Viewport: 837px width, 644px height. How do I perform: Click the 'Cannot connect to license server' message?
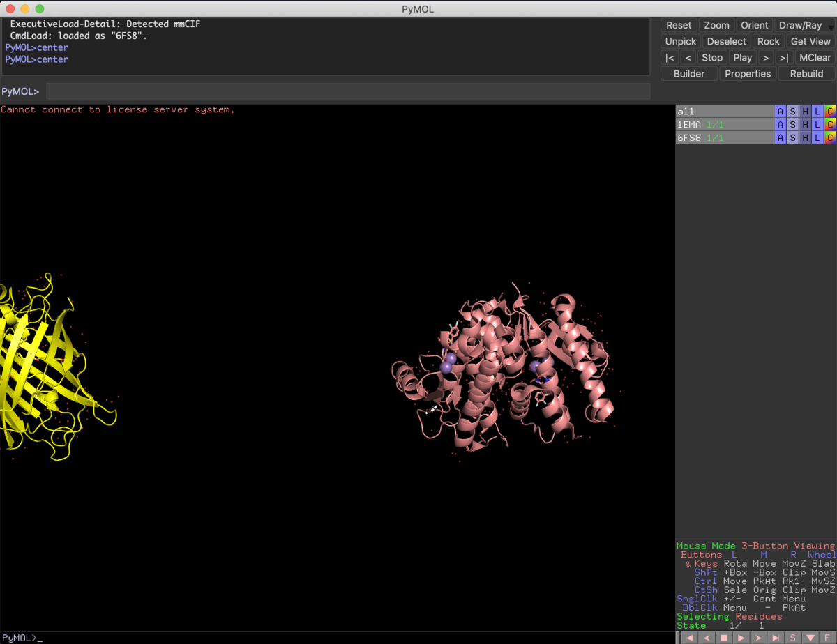[118, 109]
